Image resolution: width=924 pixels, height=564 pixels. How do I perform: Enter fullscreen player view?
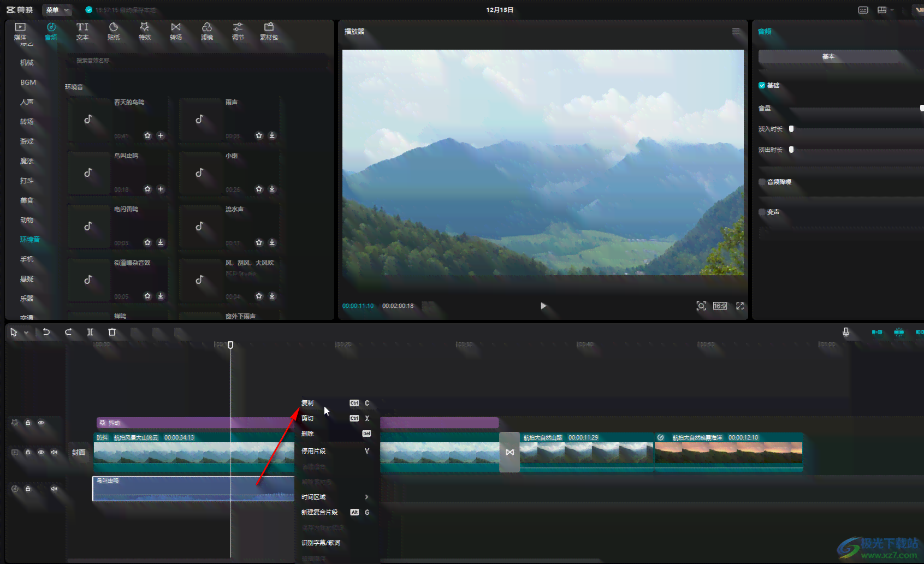pos(740,306)
